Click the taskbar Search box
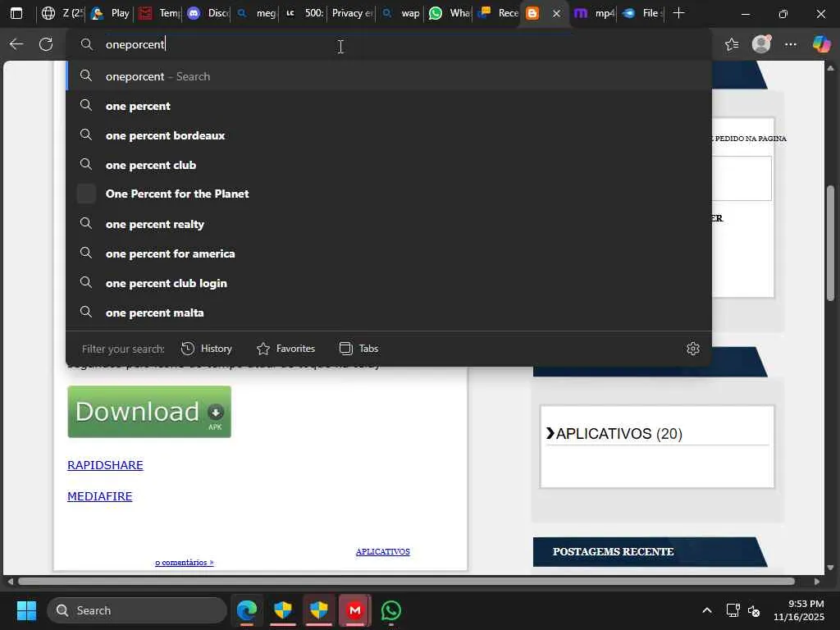 pos(137,610)
